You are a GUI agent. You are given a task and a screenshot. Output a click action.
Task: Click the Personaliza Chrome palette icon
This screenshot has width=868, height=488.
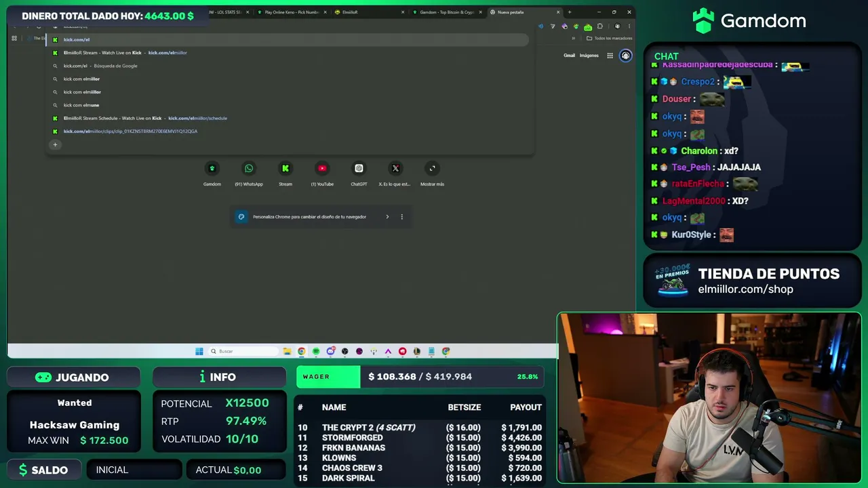[241, 217]
